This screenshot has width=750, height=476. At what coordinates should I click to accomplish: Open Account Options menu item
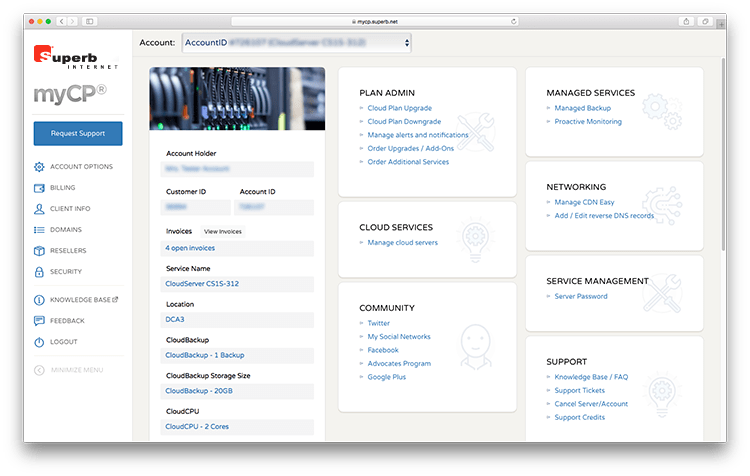pos(81,167)
